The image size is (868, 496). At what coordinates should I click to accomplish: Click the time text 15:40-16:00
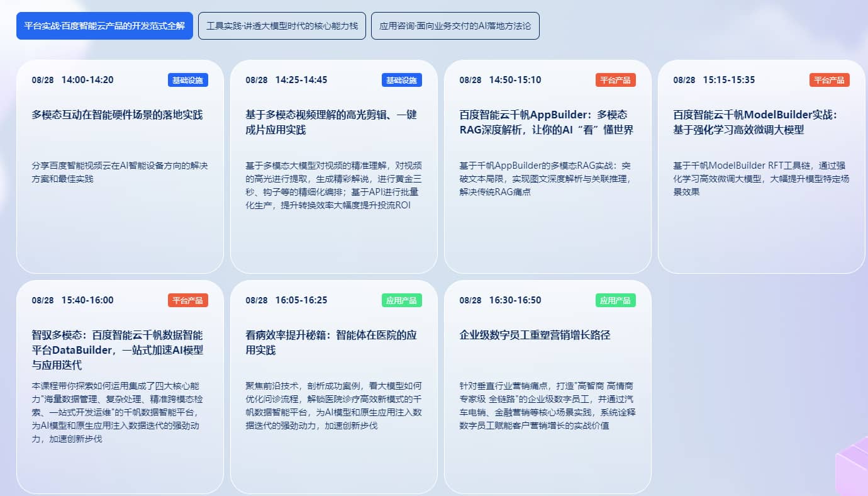tap(87, 300)
